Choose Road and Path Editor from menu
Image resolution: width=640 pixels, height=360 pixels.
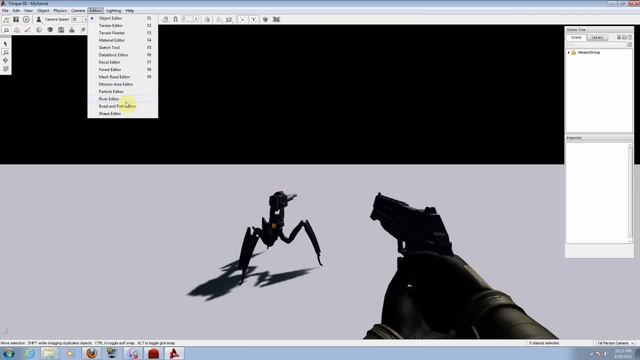[x=122, y=107]
